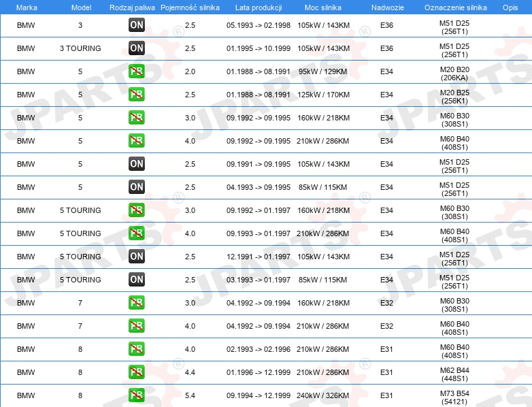
Task: Click the ON icon in the 12.1991 -> 01.1997 row
Action: pyautogui.click(x=137, y=257)
